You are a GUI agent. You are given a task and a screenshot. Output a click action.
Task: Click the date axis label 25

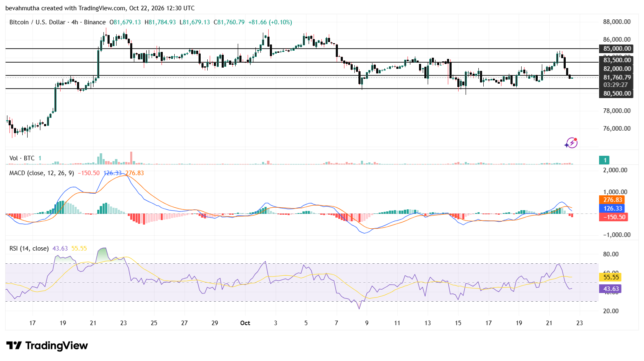click(x=154, y=323)
